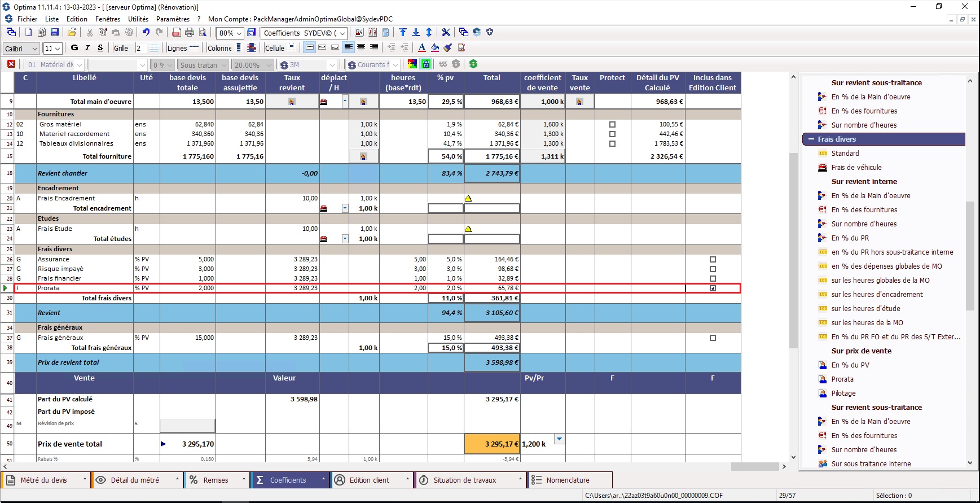This screenshot has height=503, width=980.
Task: Select Pilotage under Sur prix de vente
Action: (843, 393)
